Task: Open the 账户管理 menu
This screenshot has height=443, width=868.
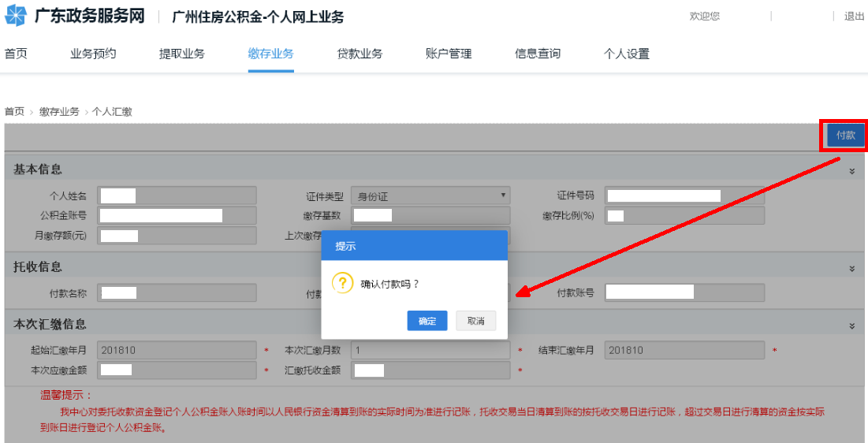Action: point(449,54)
